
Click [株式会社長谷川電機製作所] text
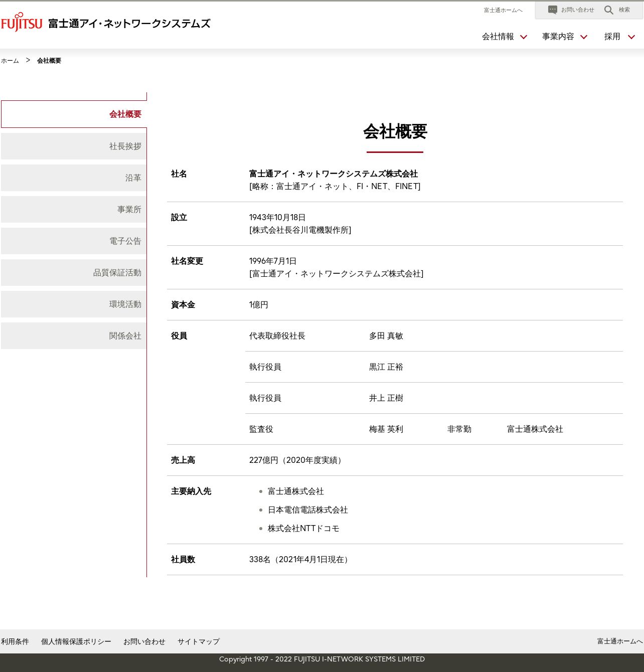(x=300, y=230)
